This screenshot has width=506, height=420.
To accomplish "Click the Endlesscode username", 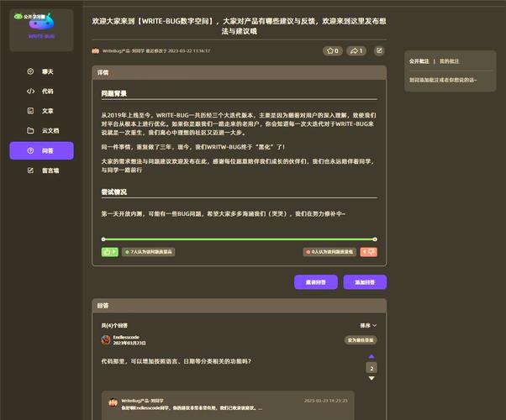I will (x=126, y=337).
